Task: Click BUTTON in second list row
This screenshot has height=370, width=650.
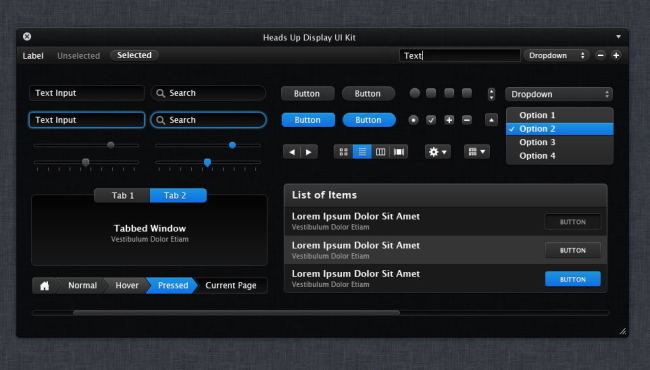Action: click(x=573, y=251)
